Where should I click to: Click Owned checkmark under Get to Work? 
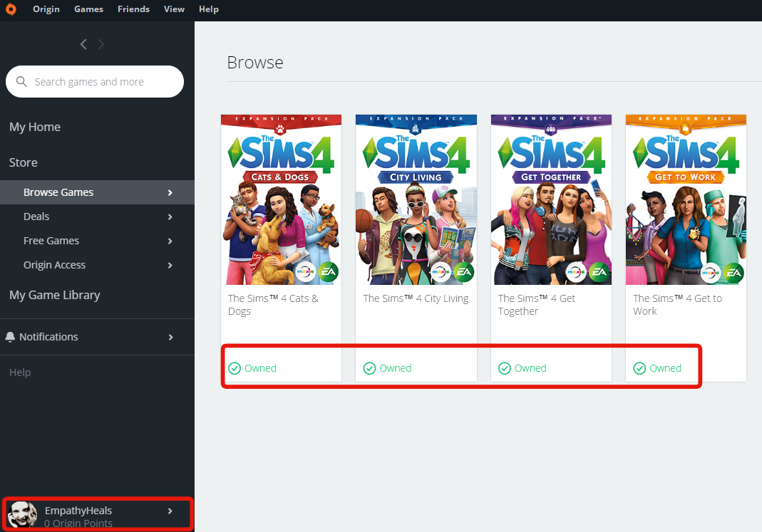tap(640, 368)
